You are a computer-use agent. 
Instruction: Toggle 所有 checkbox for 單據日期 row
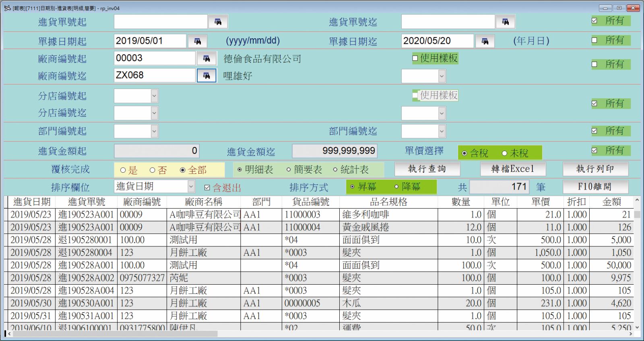pos(594,40)
